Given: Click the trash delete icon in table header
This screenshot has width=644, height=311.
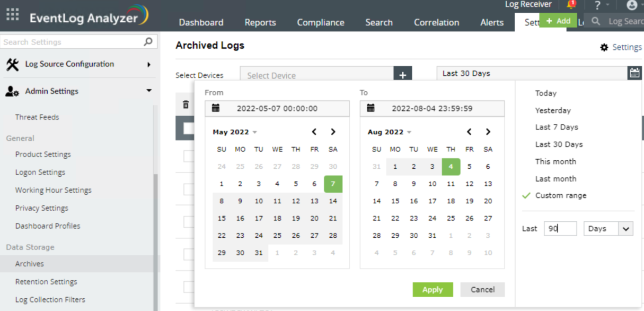Looking at the screenshot, I should click(186, 105).
